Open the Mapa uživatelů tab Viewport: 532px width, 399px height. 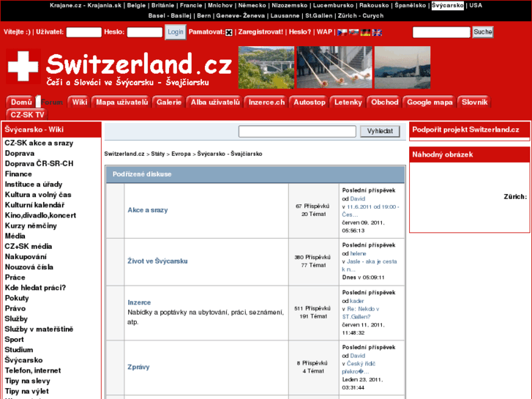click(121, 102)
